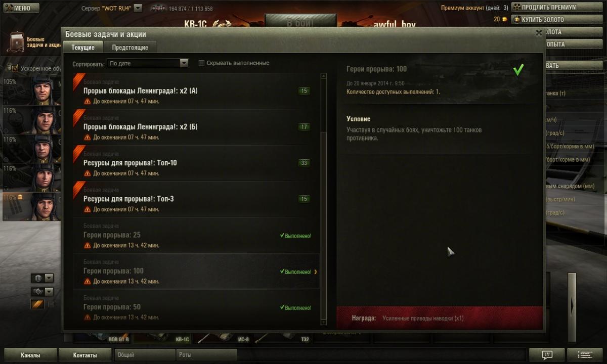Screen dimensions: 607x364
Task: Toggle Скрывать выполненные checkbox
Action: coord(201,63)
